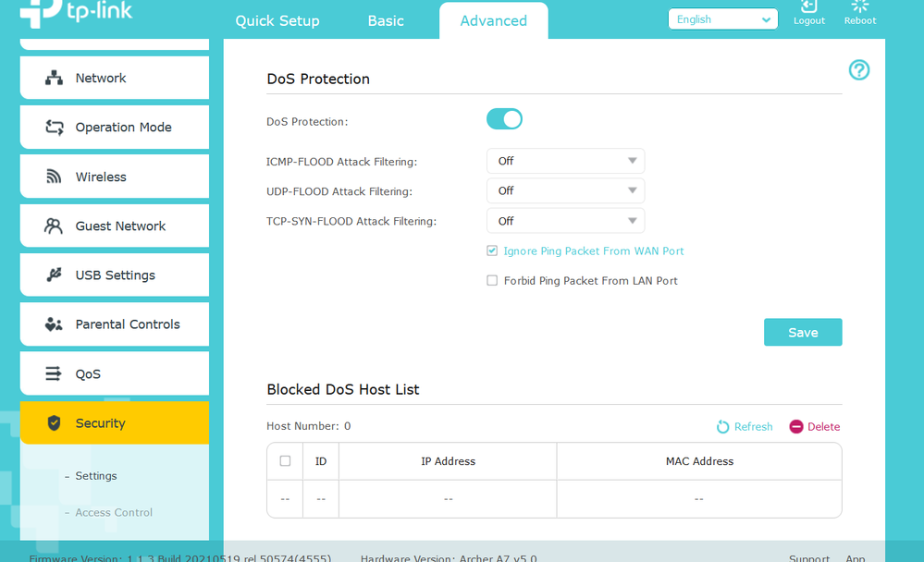Click the USB Settings plug icon

pyautogui.click(x=54, y=275)
